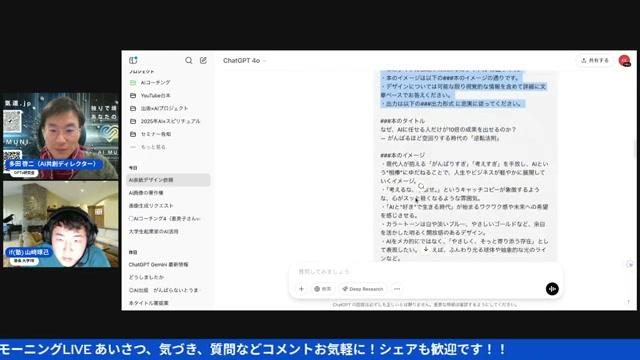Screen dimensions: 640x360
Task: Click the scroll-to-bottom down arrow
Action: [x=426, y=249]
